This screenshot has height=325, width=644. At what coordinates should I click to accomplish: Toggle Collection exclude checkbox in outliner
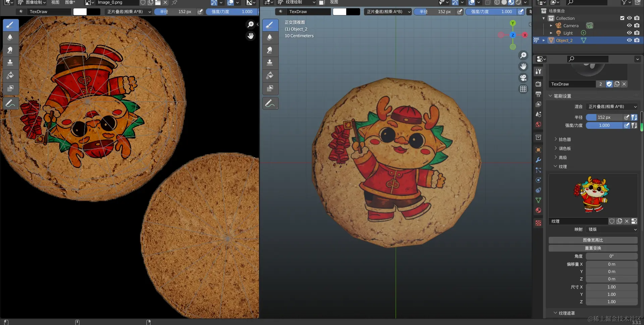622,18
